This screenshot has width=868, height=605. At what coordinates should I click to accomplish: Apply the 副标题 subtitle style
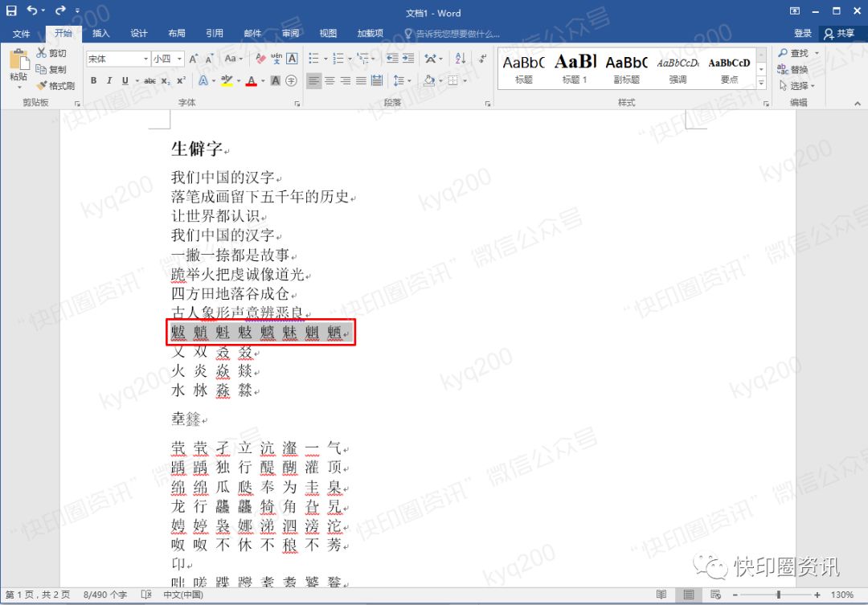pos(627,68)
